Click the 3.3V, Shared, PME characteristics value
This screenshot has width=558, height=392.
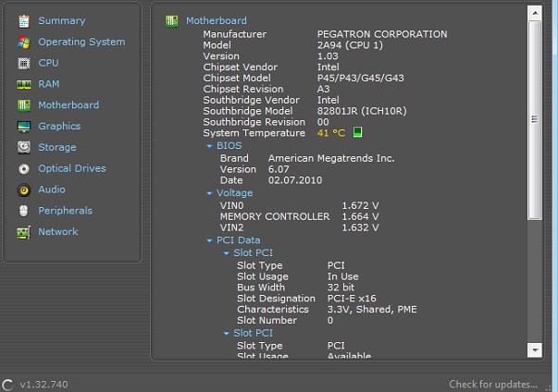point(372,309)
